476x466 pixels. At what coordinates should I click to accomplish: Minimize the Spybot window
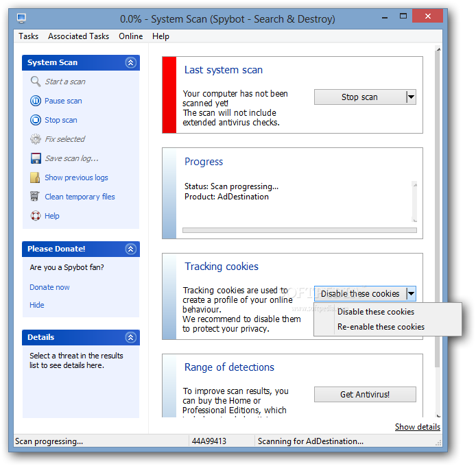[x=385, y=17]
